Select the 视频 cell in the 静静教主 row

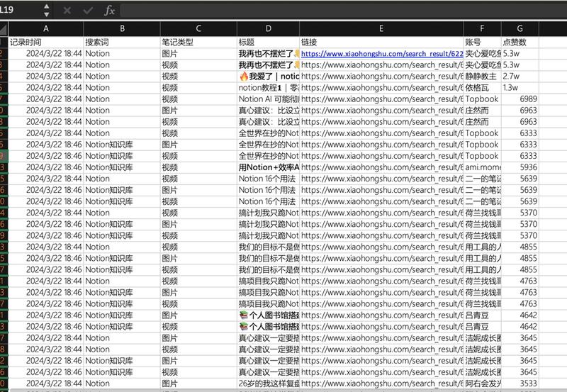pos(198,77)
